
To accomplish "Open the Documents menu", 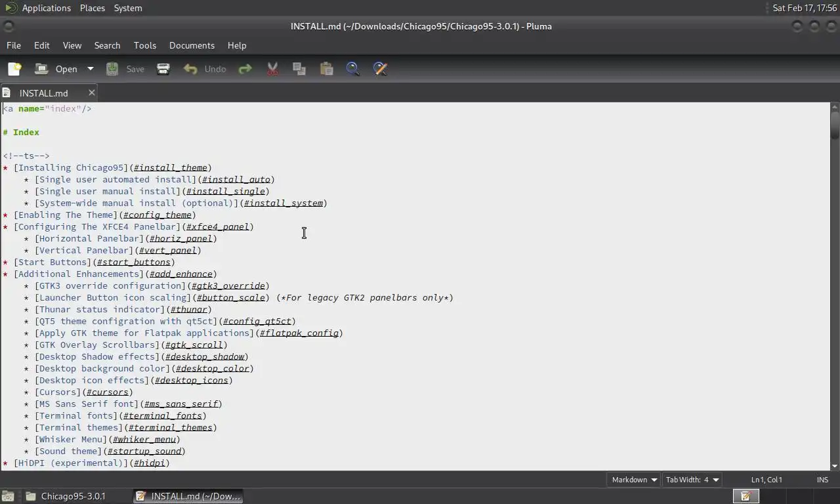I will click(x=192, y=45).
